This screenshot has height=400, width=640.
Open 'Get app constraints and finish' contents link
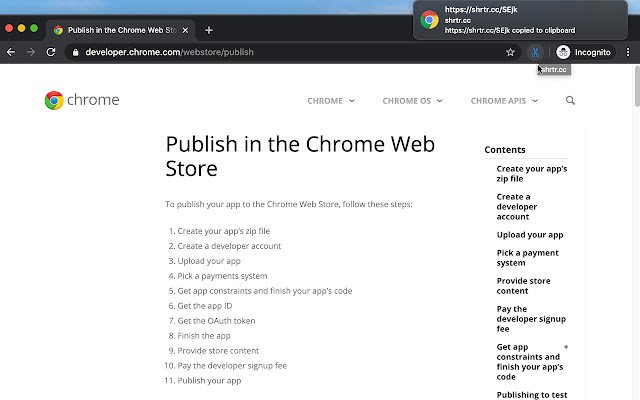tap(529, 362)
